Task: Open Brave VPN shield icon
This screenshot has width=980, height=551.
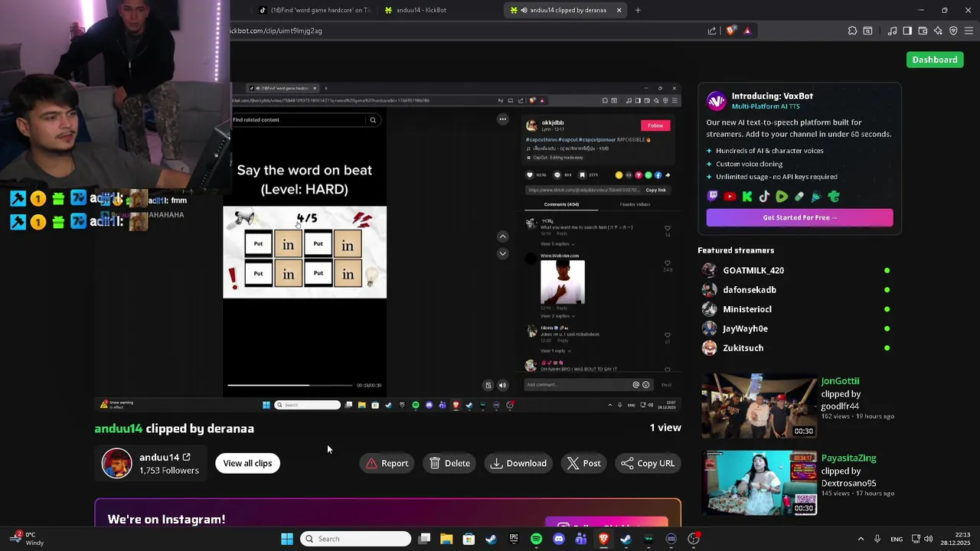Action: click(x=953, y=31)
